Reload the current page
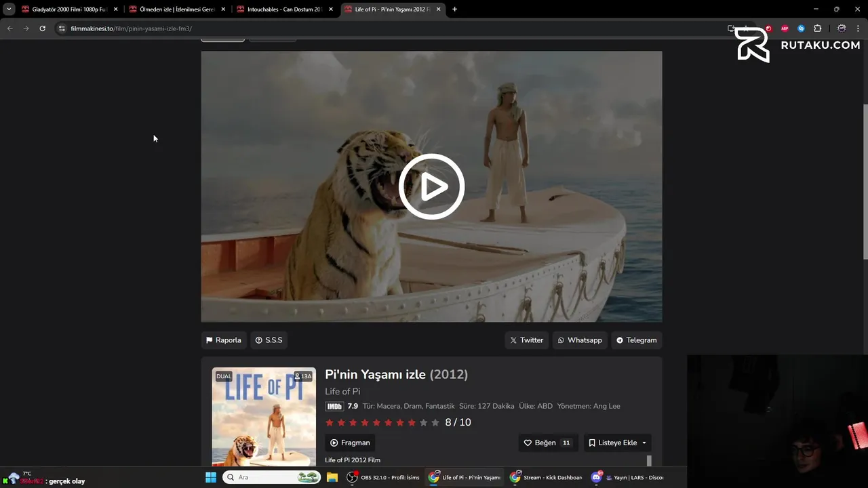The width and height of the screenshot is (868, 488). [x=42, y=28]
